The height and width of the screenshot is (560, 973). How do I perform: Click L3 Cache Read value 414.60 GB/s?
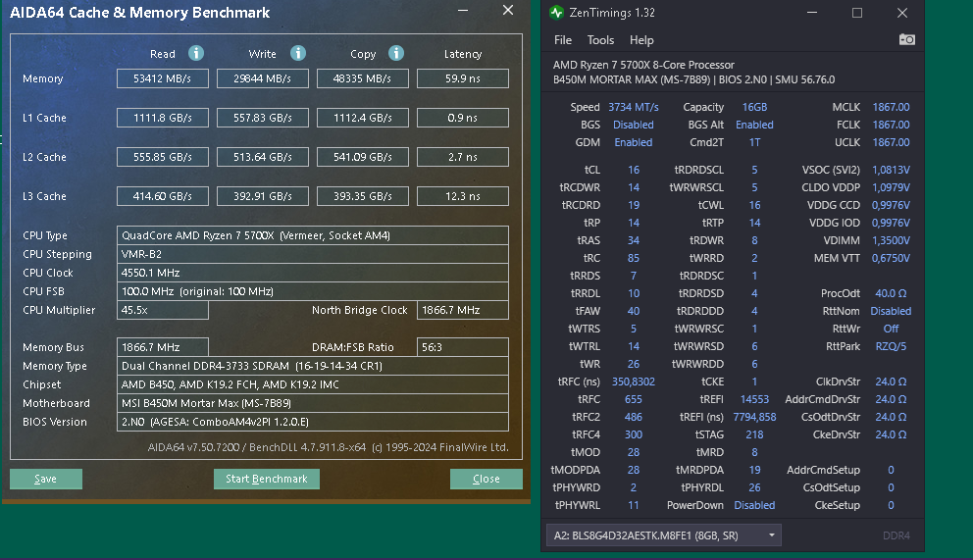click(163, 196)
